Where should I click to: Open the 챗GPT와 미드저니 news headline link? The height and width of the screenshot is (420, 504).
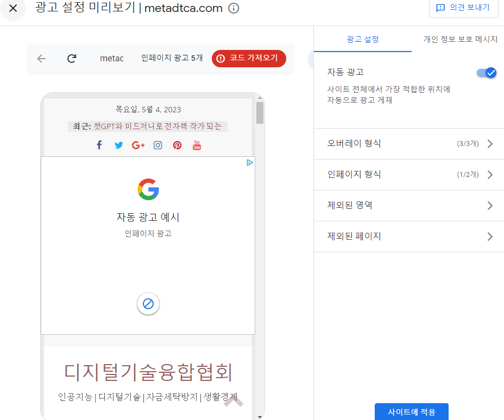pos(157,126)
